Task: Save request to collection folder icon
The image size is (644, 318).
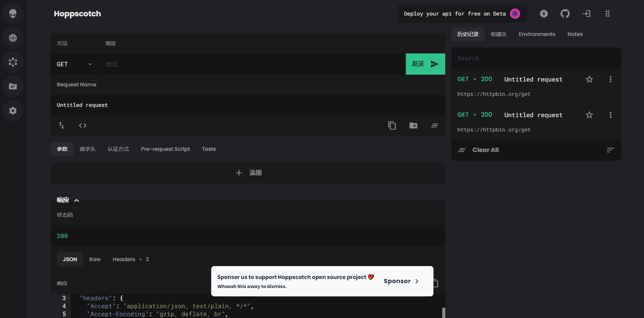Action: click(x=413, y=125)
